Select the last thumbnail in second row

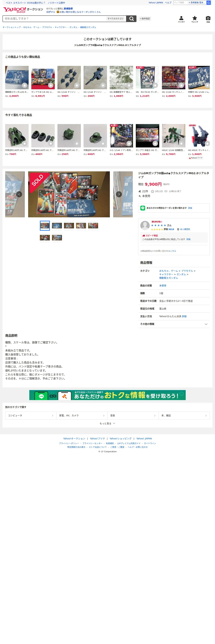click(x=57, y=238)
